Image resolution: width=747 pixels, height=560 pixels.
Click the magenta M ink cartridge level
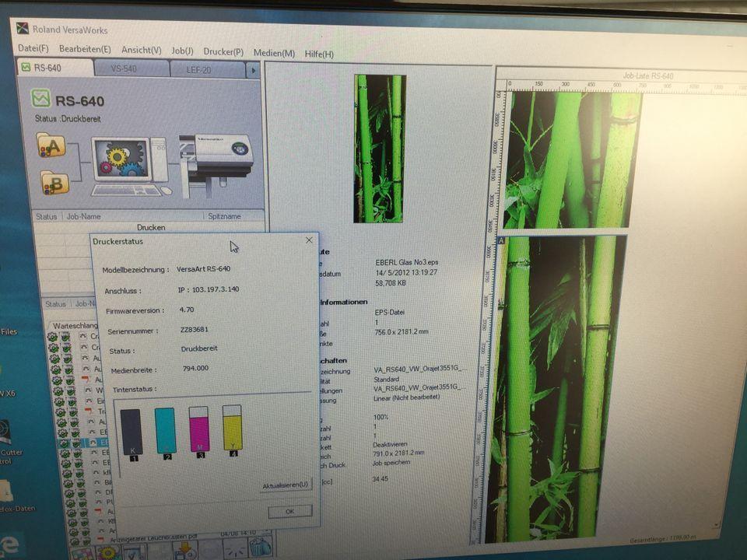coord(199,429)
